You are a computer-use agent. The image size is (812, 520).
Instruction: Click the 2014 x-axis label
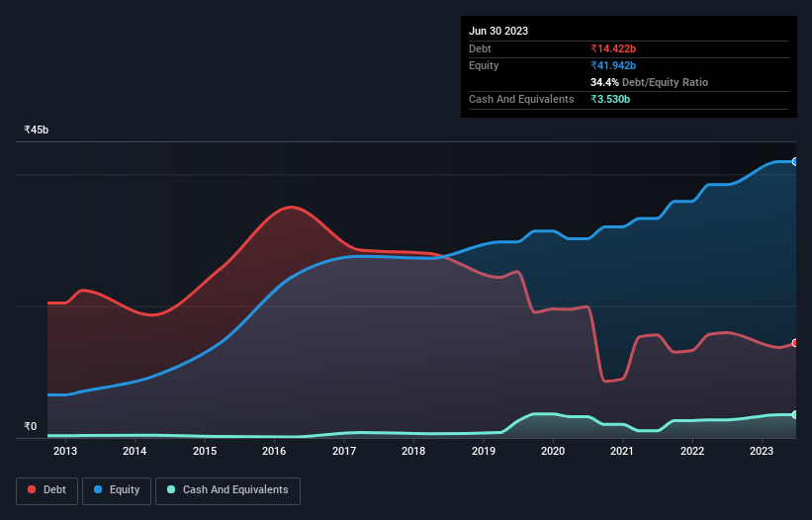tap(135, 451)
